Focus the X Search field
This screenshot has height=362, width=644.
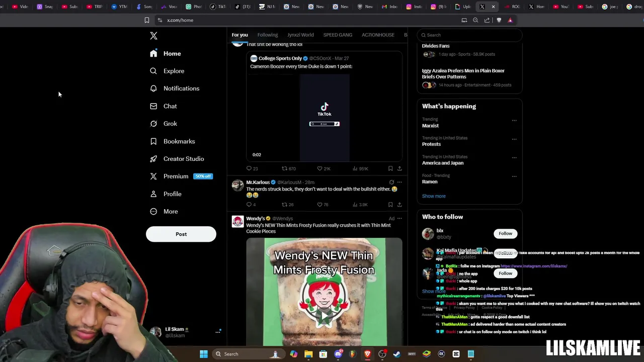(x=469, y=35)
